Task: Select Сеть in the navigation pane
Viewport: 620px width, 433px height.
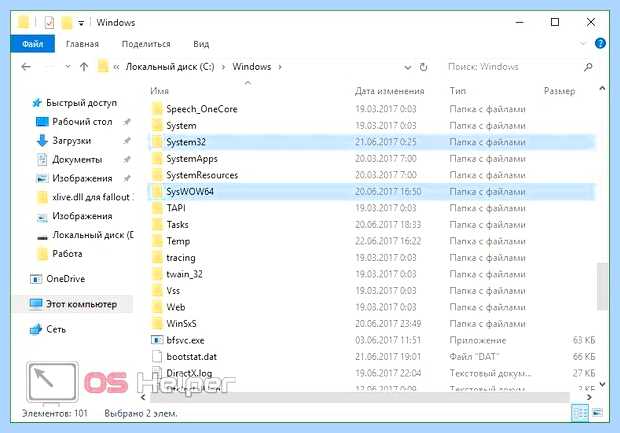Action: click(x=56, y=329)
